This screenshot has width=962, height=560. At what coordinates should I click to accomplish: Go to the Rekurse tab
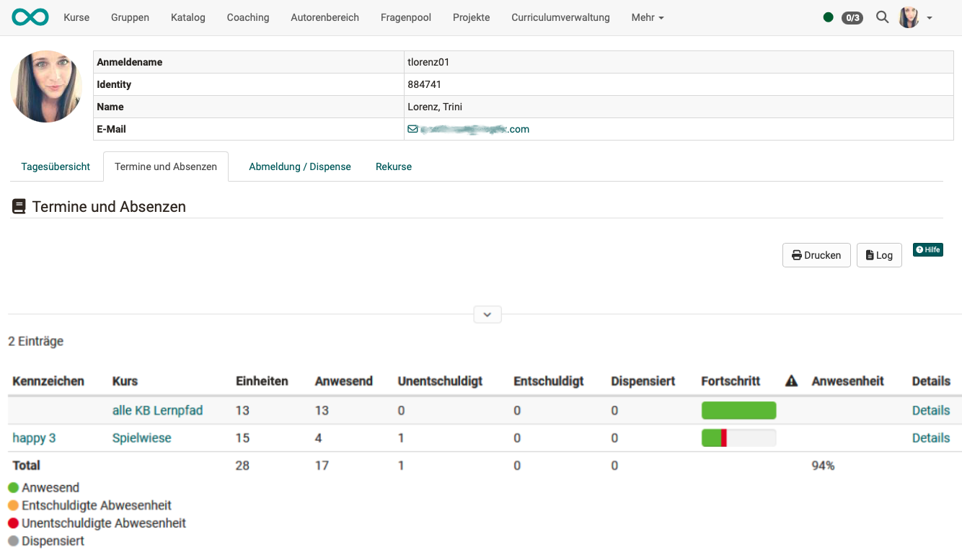point(394,166)
